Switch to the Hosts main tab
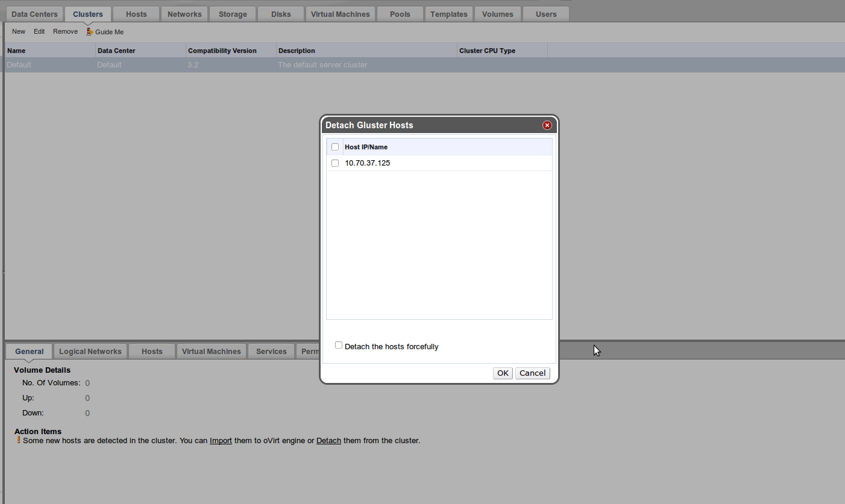 coord(136,14)
